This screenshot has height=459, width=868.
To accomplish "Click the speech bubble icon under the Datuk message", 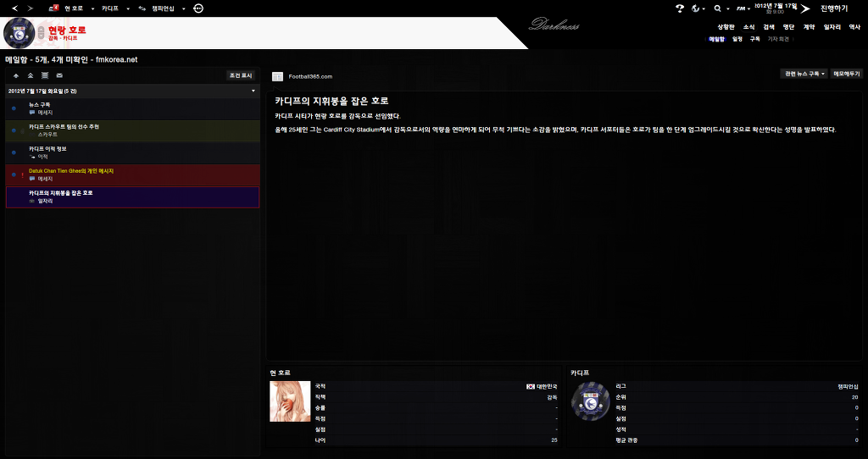I will (32, 180).
